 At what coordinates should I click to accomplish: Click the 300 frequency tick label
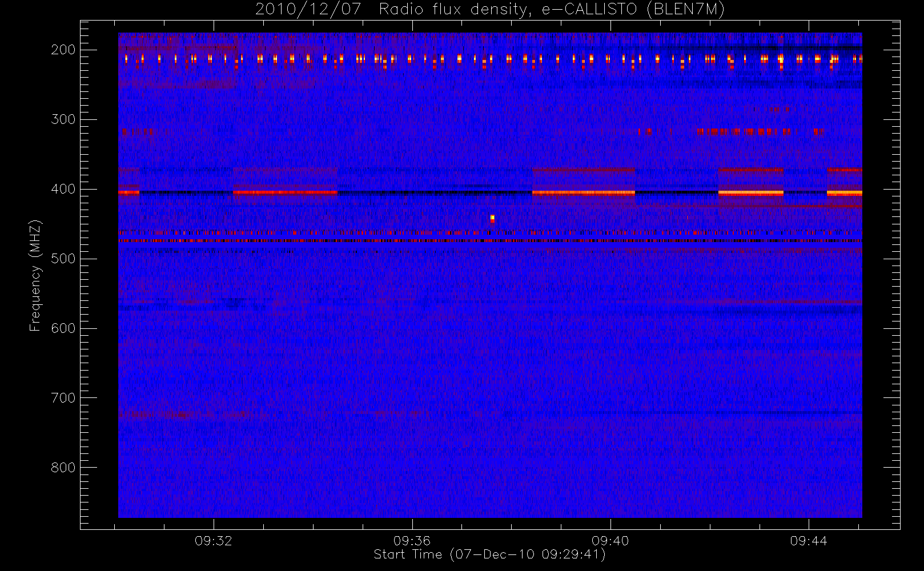tap(63, 119)
